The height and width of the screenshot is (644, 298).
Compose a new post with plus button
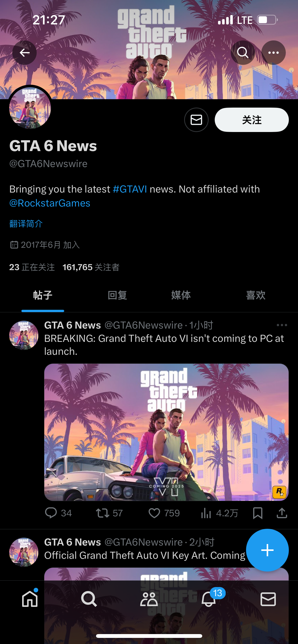[267, 550]
